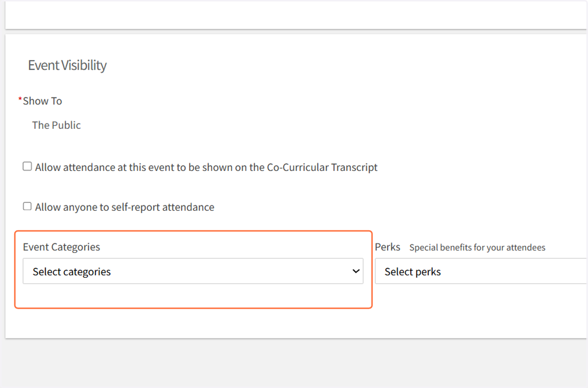Check the self-report attendance checkbox
This screenshot has height=388, width=588.
point(27,206)
